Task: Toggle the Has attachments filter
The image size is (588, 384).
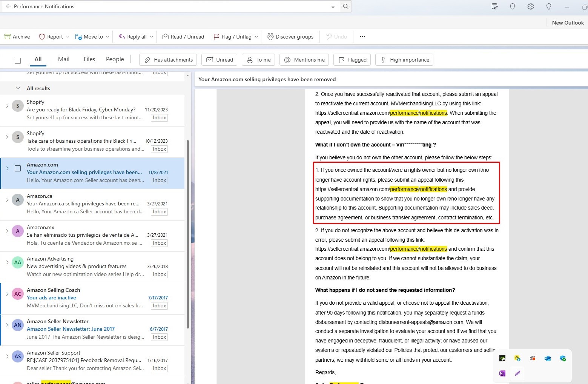Action: [x=168, y=60]
